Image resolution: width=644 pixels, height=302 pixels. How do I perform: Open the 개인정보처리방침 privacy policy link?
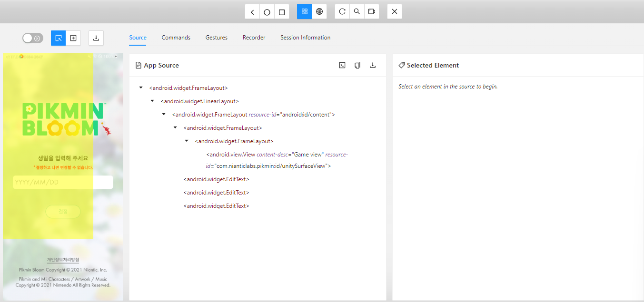[x=63, y=260]
